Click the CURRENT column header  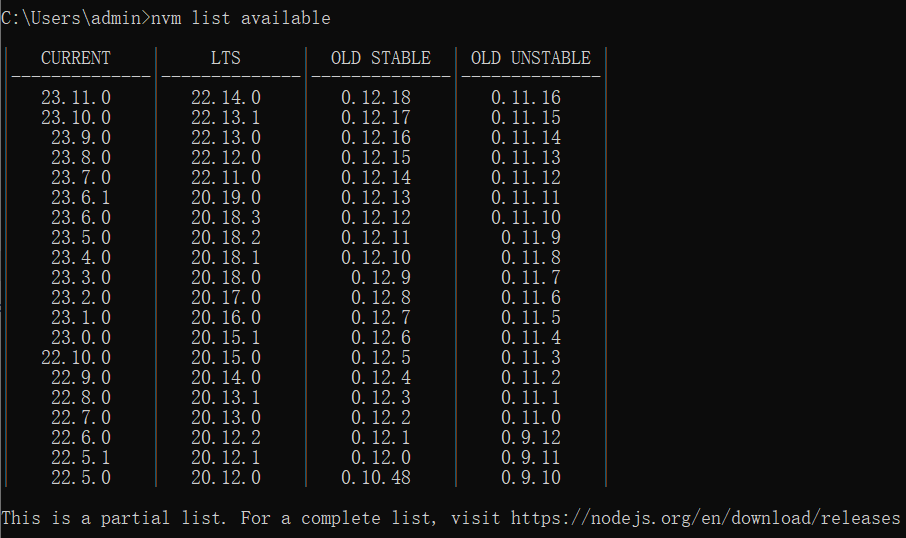(76, 58)
